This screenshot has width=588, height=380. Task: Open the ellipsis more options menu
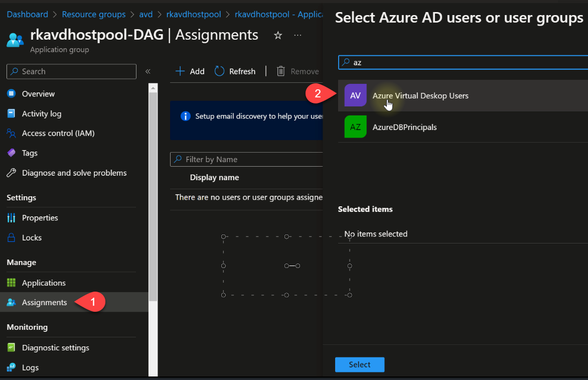[x=298, y=36]
